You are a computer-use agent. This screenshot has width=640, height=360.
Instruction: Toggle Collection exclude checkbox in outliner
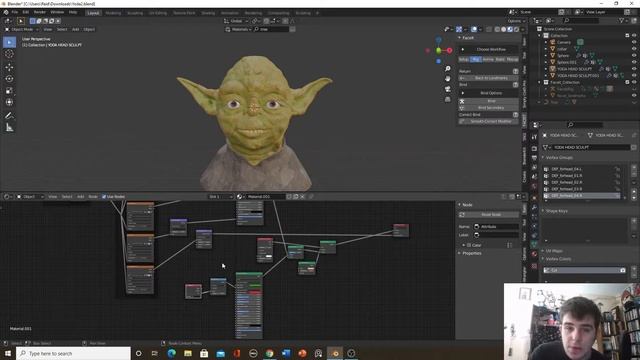click(x=627, y=36)
